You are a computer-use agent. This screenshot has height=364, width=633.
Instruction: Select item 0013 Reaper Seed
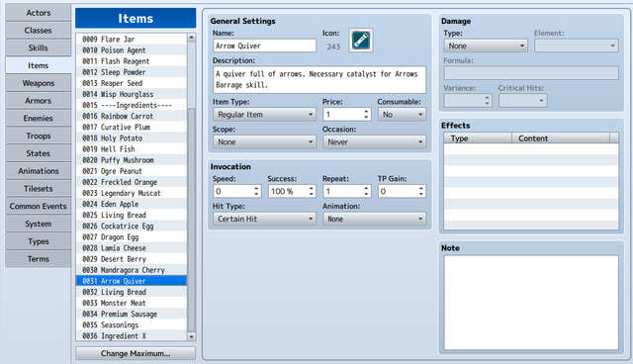[x=132, y=83]
